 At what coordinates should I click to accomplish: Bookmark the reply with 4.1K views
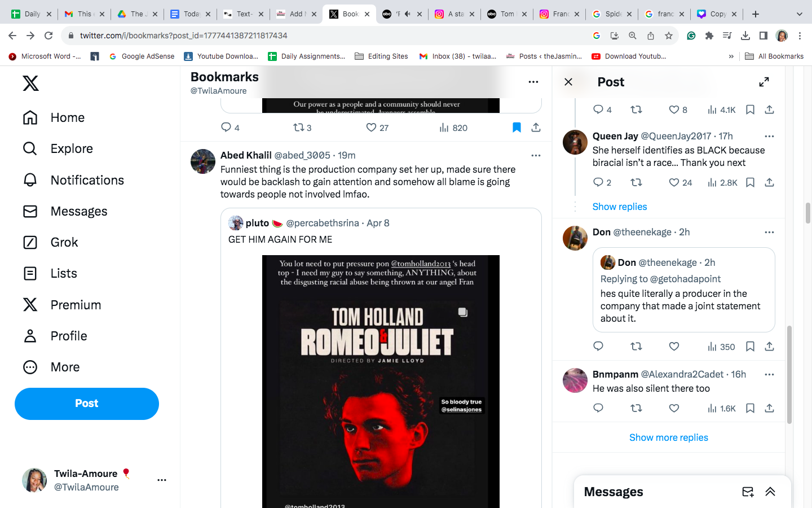point(750,110)
